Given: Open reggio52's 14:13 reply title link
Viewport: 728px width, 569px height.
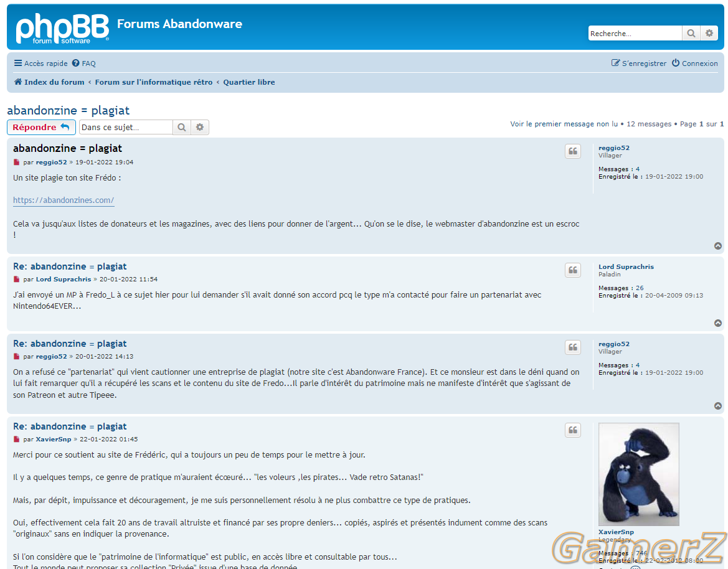Looking at the screenshot, I should 70,344.
